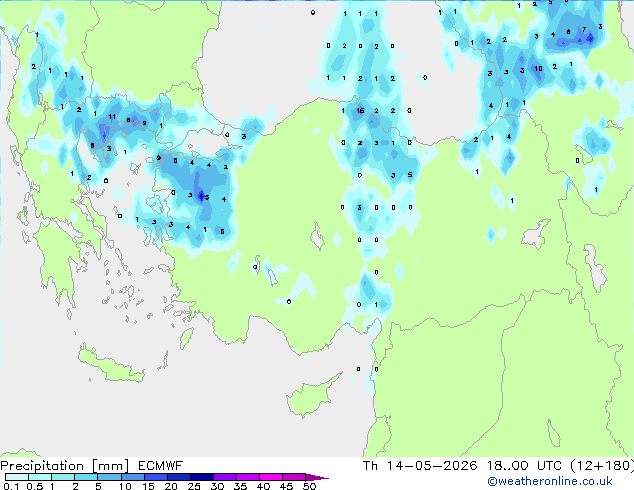Pick the 30–35 mm purple legend swatch
This screenshot has width=634, height=490.
(x=225, y=477)
